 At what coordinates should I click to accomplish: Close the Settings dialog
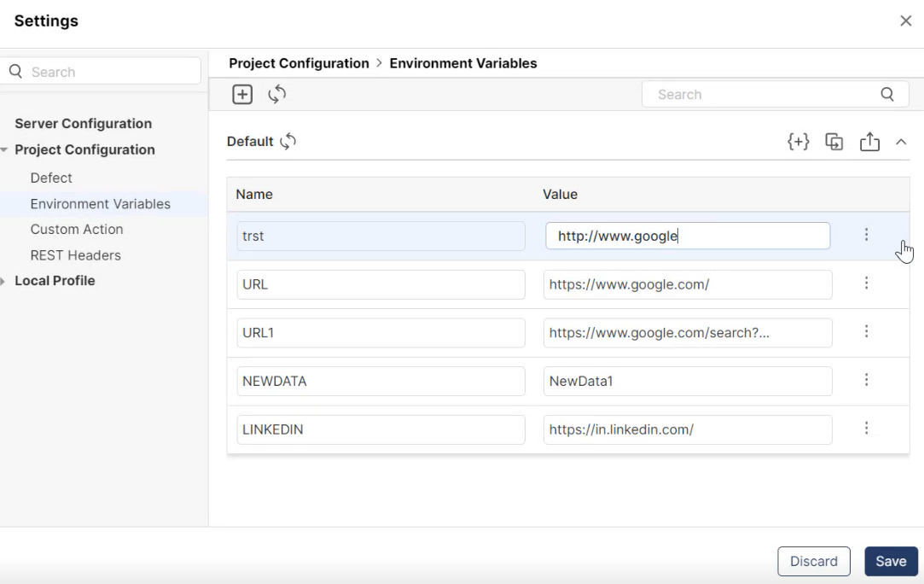pos(905,20)
